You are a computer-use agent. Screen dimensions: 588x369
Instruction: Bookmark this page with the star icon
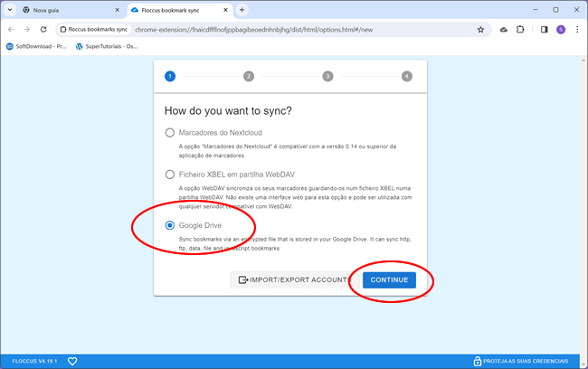(x=480, y=29)
